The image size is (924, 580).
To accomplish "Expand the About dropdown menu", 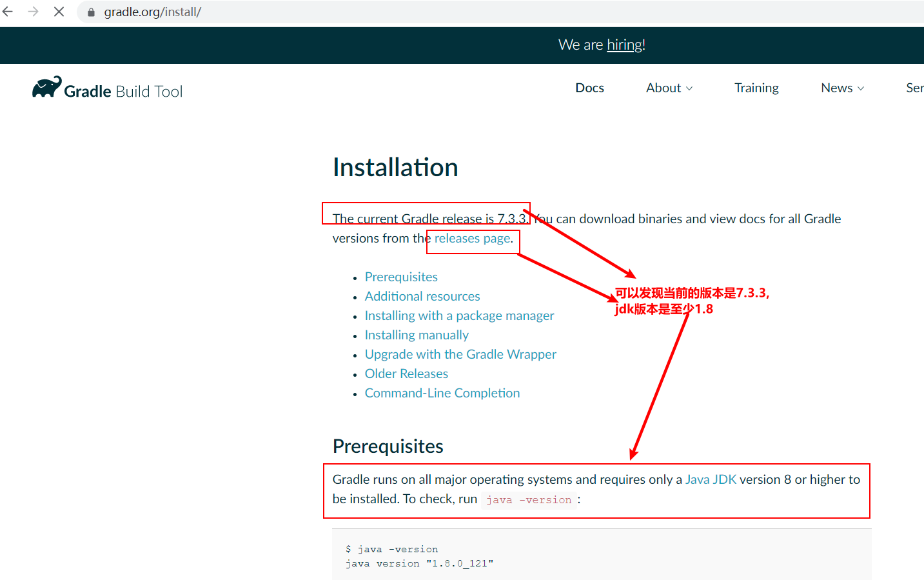I will click(669, 88).
